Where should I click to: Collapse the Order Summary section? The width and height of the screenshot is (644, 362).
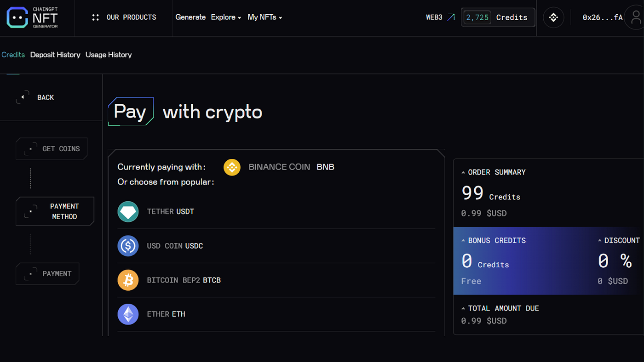coord(463,173)
